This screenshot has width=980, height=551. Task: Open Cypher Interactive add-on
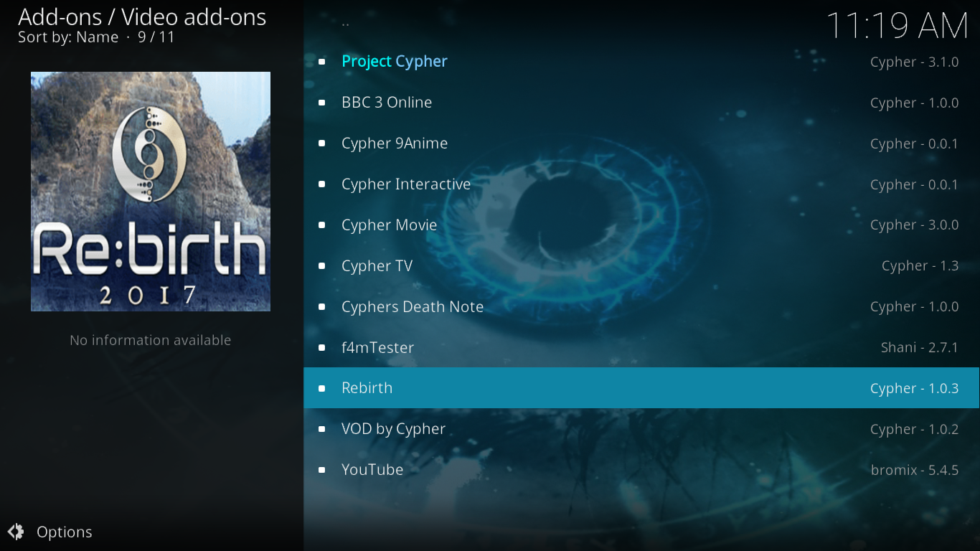click(x=641, y=184)
